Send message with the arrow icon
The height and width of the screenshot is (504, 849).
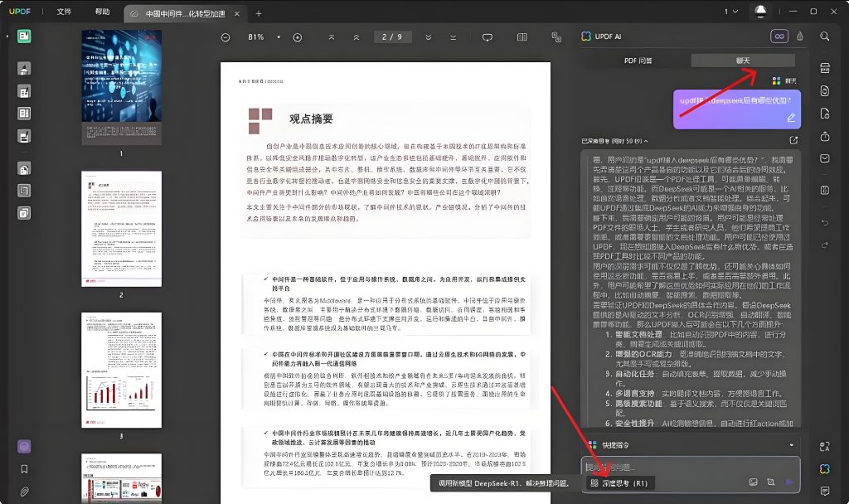click(x=789, y=482)
